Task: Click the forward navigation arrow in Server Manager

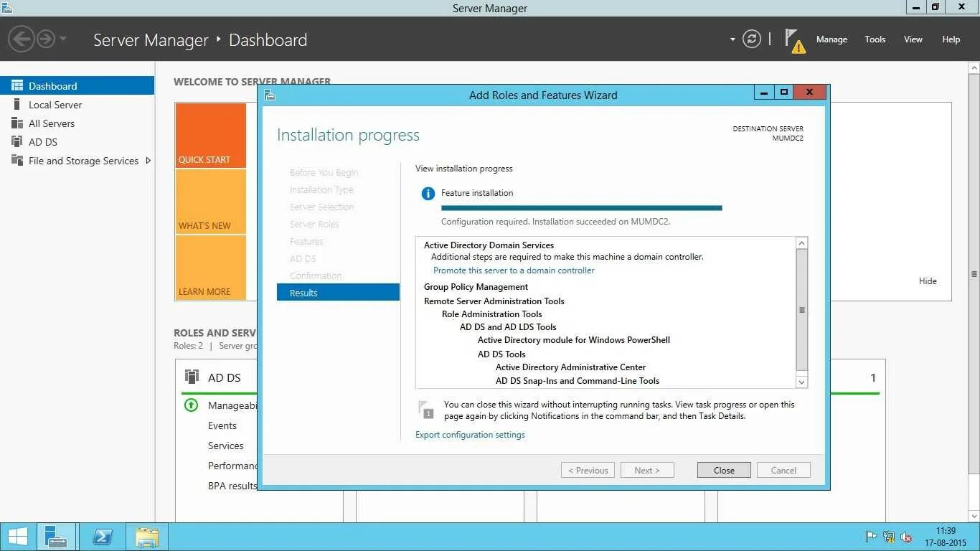Action: point(46,39)
